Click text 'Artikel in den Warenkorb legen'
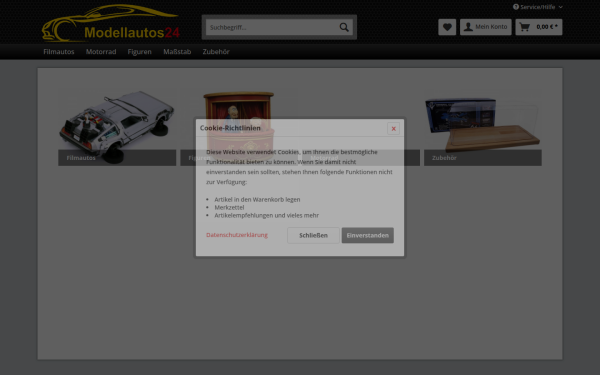 point(257,199)
